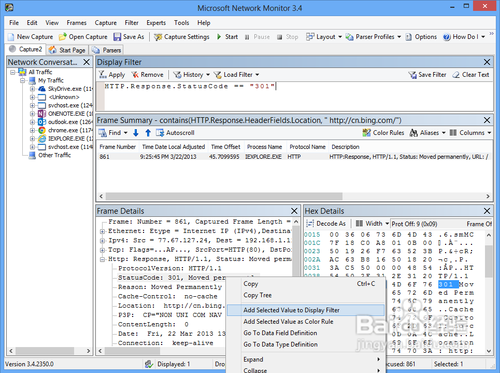Image resolution: width=500 pixels, height=373 pixels.
Task: Choose Copy from the context menu
Action: [x=306, y=284]
